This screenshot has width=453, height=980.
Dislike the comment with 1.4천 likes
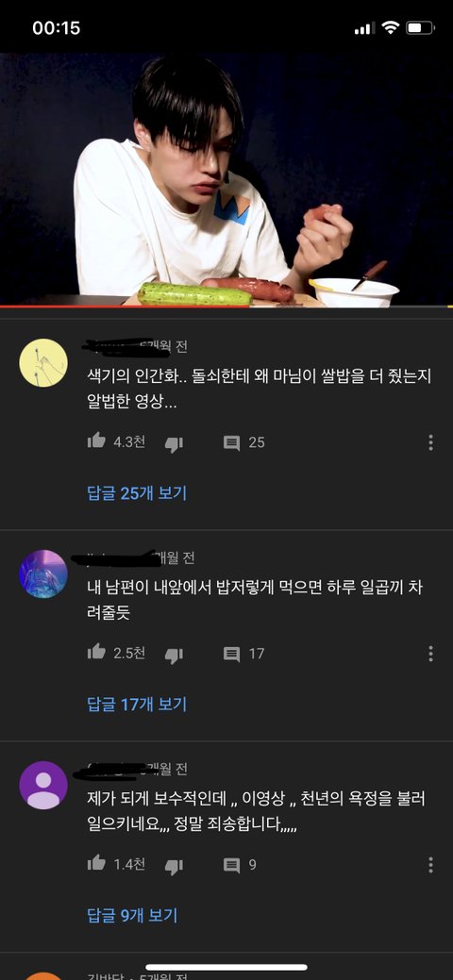tap(174, 866)
